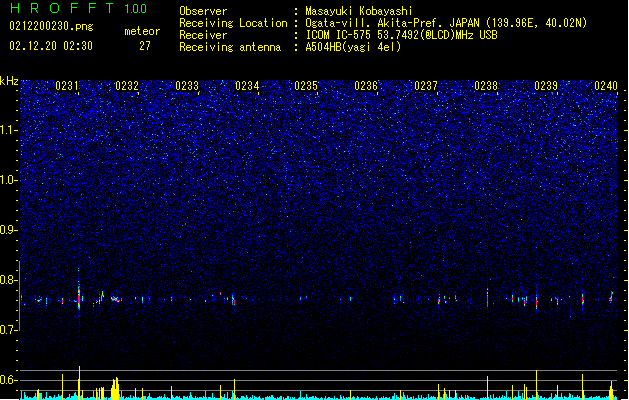Click the 0231 time marker

click(67, 86)
